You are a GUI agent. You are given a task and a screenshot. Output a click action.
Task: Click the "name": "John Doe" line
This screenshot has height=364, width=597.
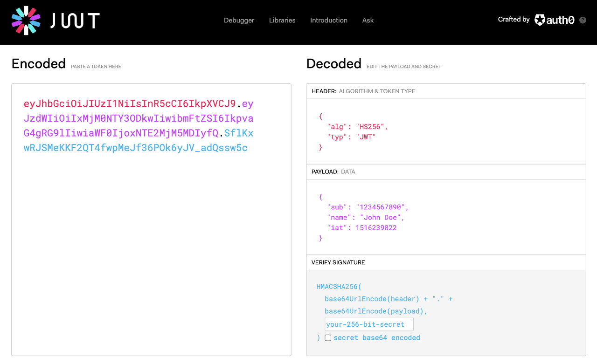366,218
